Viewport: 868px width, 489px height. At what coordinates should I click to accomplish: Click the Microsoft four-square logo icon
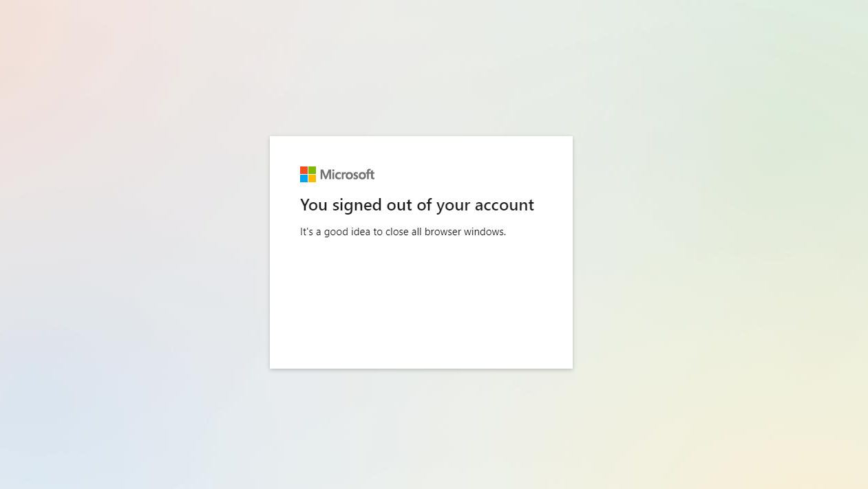click(308, 174)
